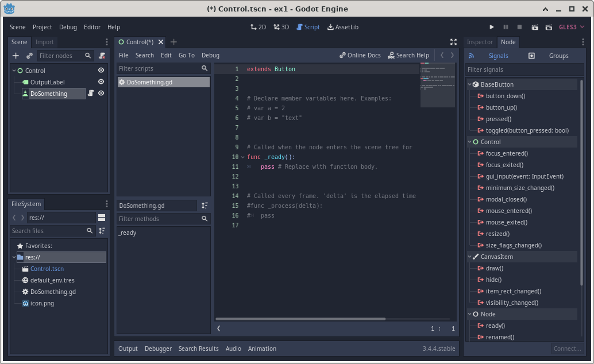This screenshot has width=594, height=364.
Task: Open the script attached to DoSomething node
Action: [91, 93]
